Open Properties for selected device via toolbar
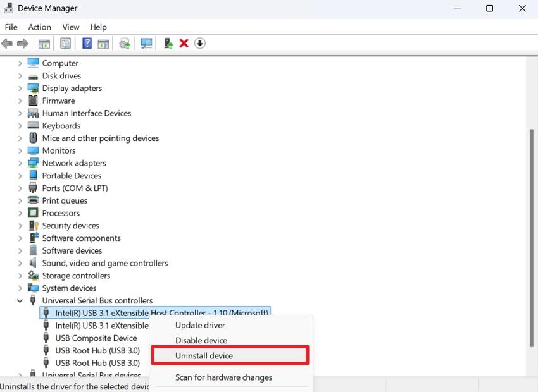This screenshot has width=538, height=392. 65,43
